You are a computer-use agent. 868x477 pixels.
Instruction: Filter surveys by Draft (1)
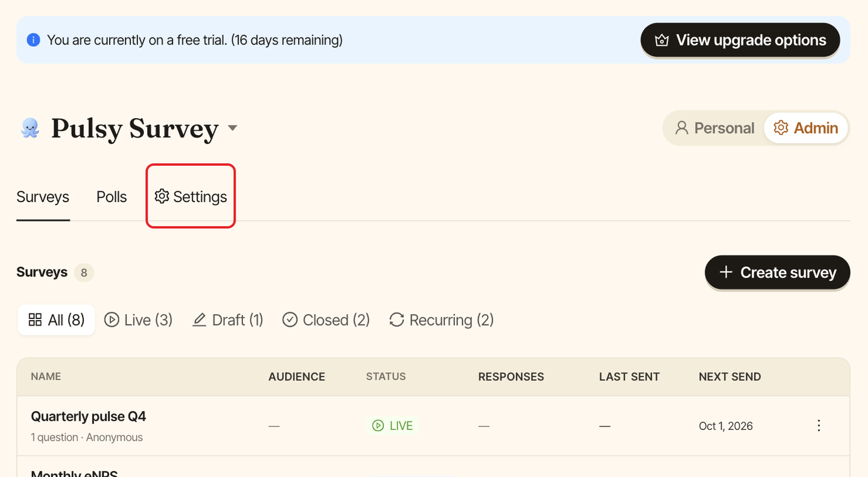[228, 320]
